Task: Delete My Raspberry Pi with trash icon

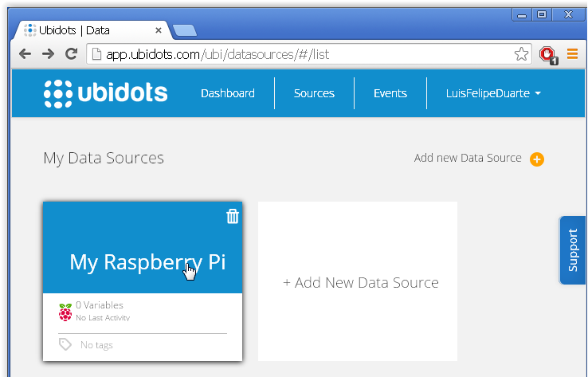Action: pyautogui.click(x=233, y=217)
